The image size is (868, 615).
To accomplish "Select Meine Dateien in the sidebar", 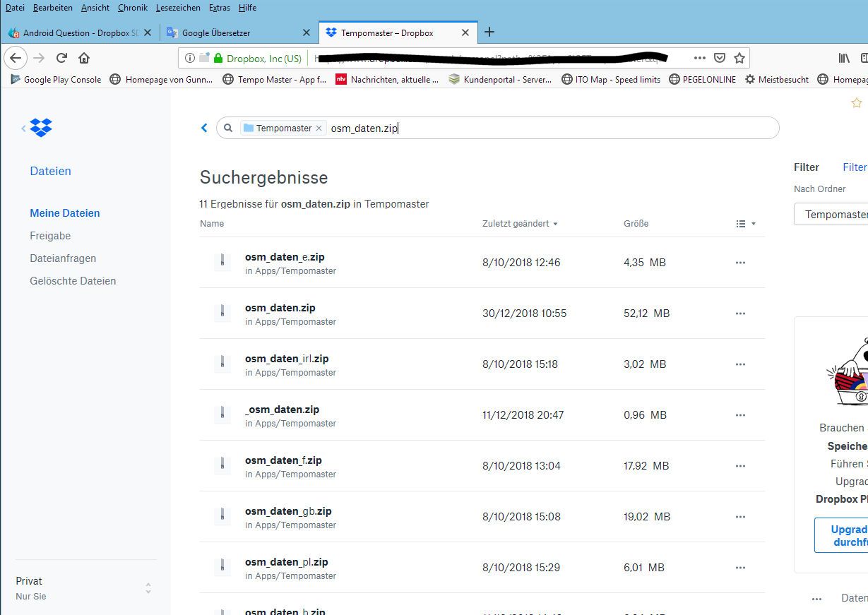I will (x=65, y=213).
